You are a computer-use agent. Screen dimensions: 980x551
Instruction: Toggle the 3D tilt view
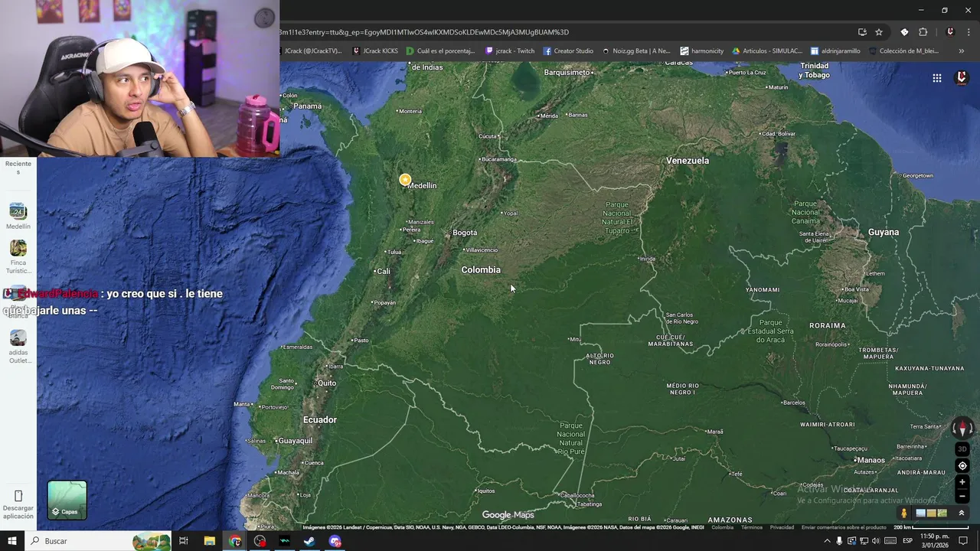(x=962, y=449)
